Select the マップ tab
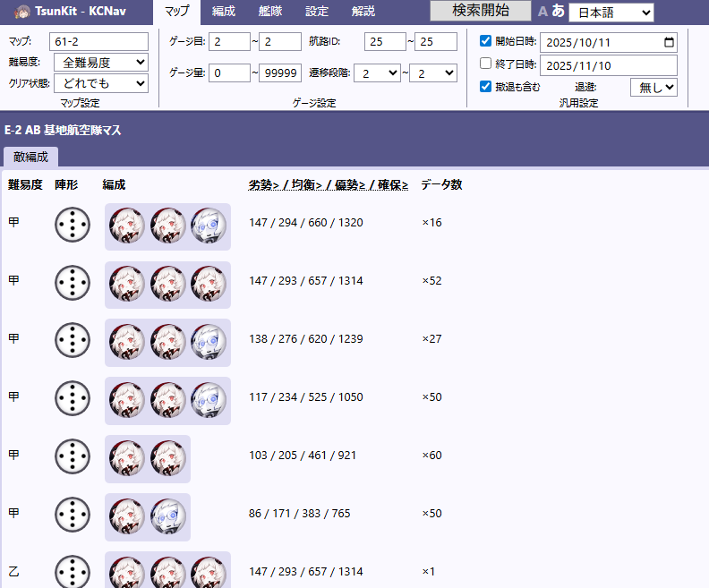 tap(176, 12)
